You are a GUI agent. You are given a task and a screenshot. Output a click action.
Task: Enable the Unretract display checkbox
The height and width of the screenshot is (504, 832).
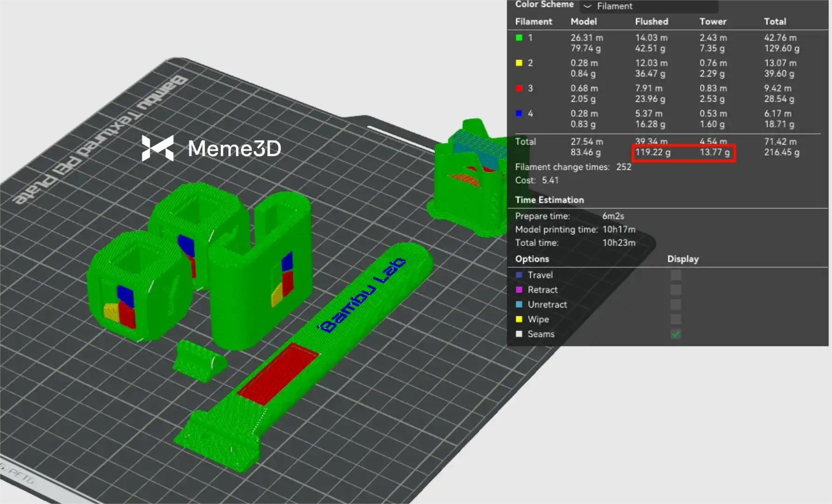pyautogui.click(x=675, y=305)
